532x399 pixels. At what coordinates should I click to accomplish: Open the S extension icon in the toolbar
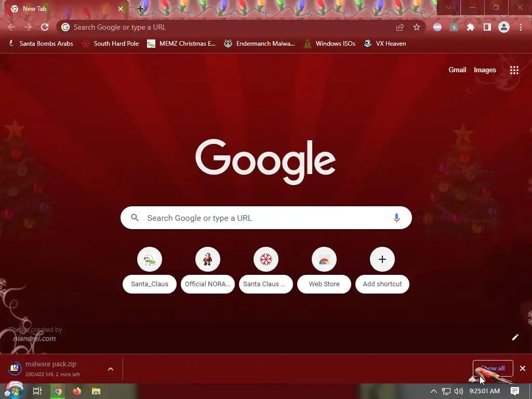[454, 27]
